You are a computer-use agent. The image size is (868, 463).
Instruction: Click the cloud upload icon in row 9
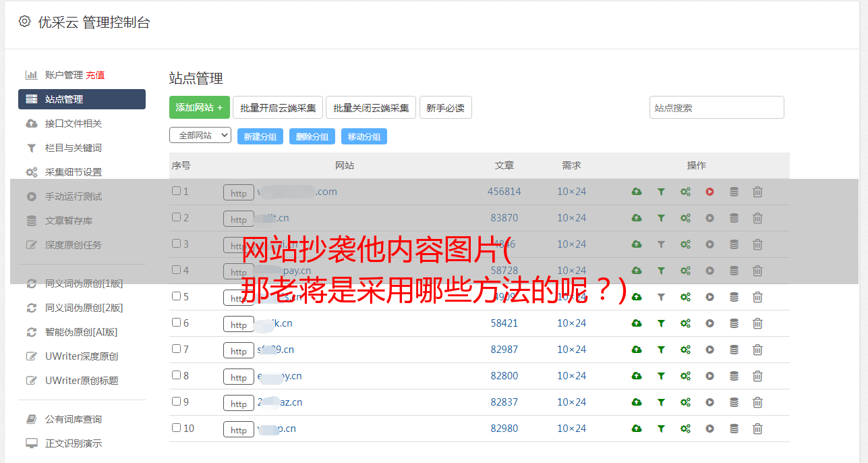(x=637, y=402)
